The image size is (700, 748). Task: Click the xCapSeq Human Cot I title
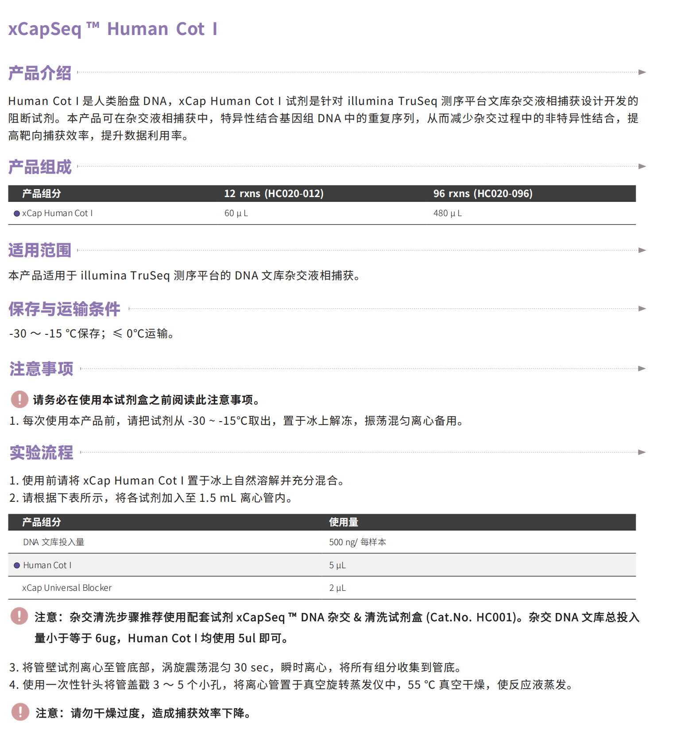(112, 29)
